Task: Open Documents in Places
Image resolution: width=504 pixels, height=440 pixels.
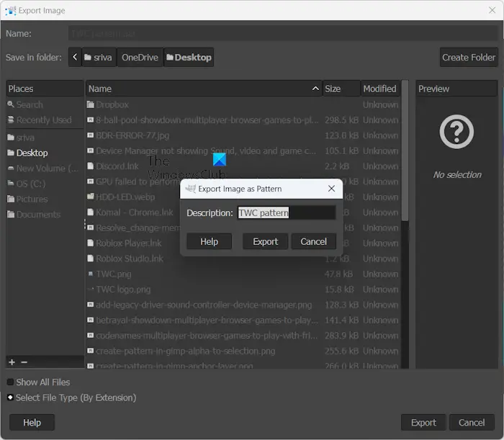Action: tap(45, 215)
